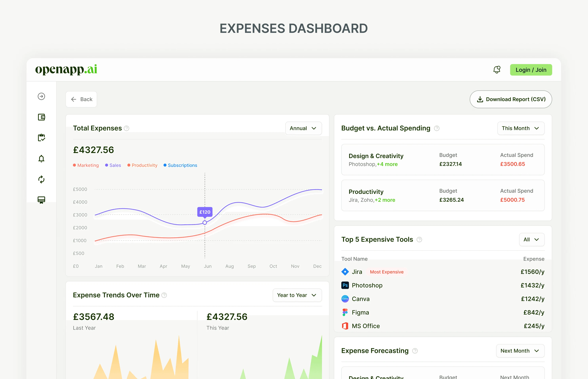Viewport: 588px width, 379px height.
Task: Click the Login / Join button
Action: (531, 70)
